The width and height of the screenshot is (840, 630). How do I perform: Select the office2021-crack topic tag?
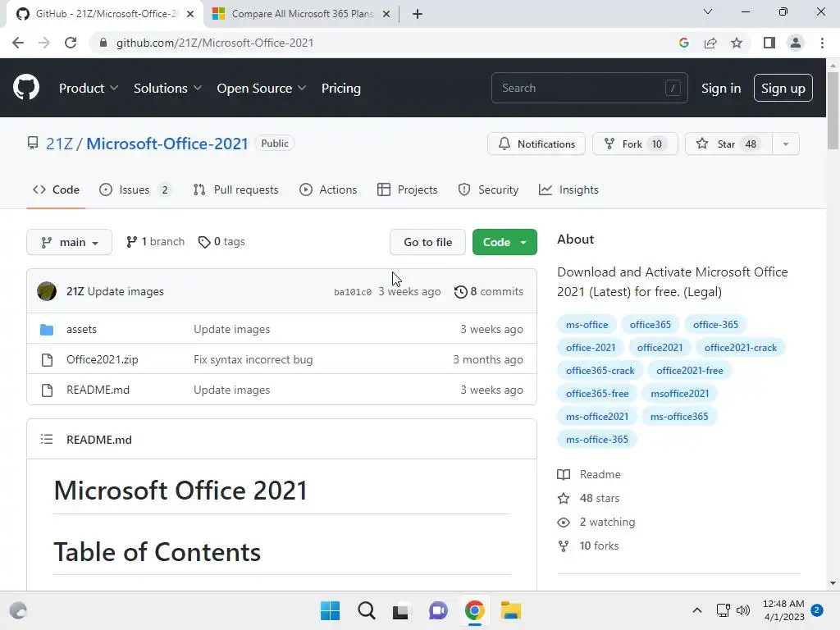pos(741,348)
